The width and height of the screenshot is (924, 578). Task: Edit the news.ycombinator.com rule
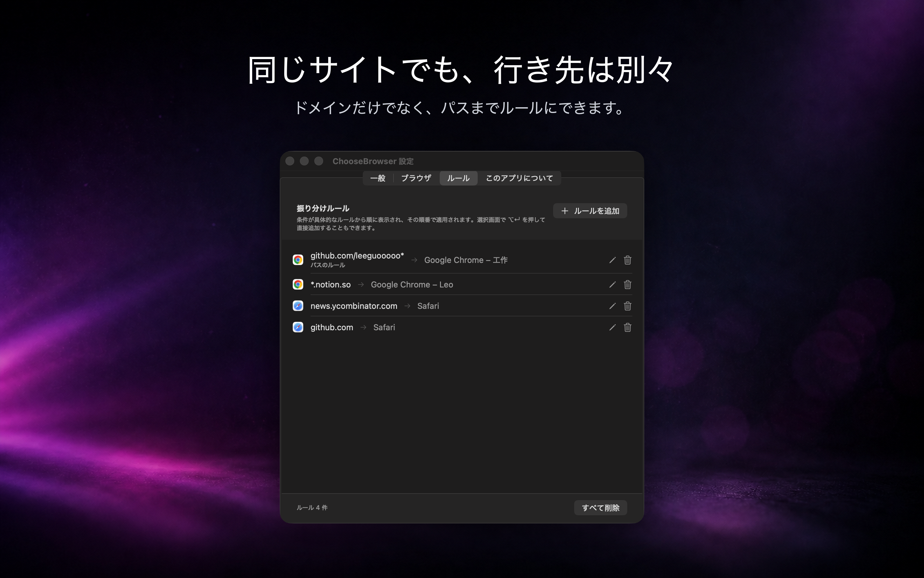[x=612, y=306]
